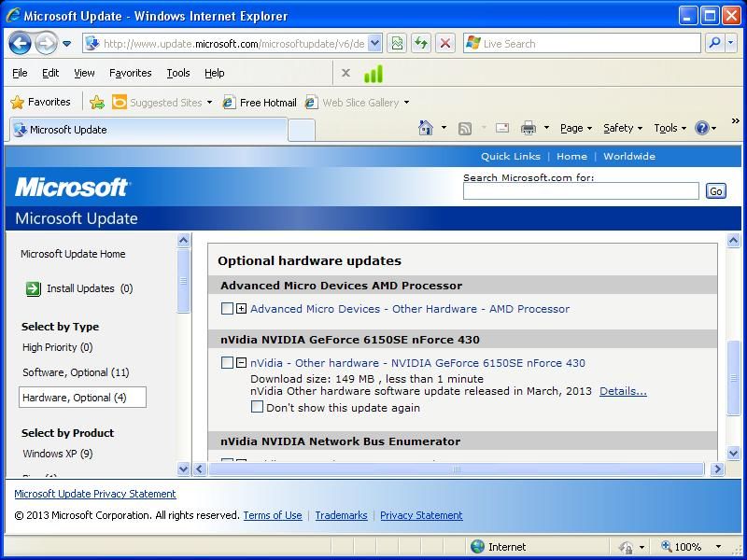Open a new blank tab

pyautogui.click(x=302, y=130)
